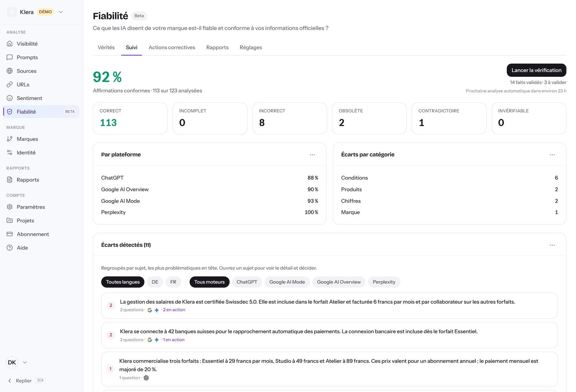Filter écarts by DE language
The height and width of the screenshot is (392, 576).
tap(155, 282)
